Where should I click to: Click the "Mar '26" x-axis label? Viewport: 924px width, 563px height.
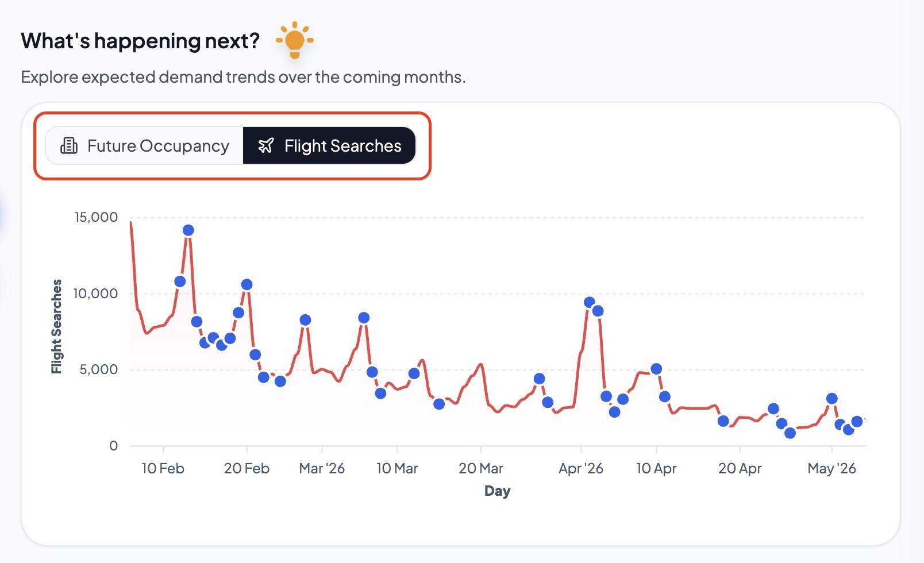point(322,469)
